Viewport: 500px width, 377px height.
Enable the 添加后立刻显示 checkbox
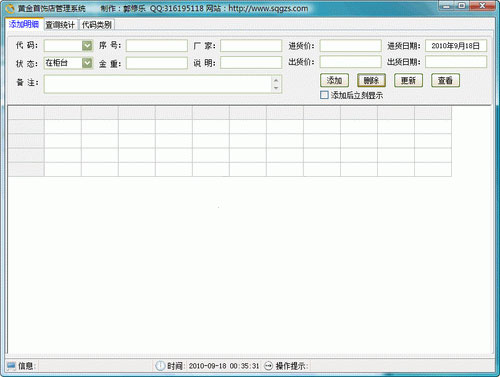point(324,95)
